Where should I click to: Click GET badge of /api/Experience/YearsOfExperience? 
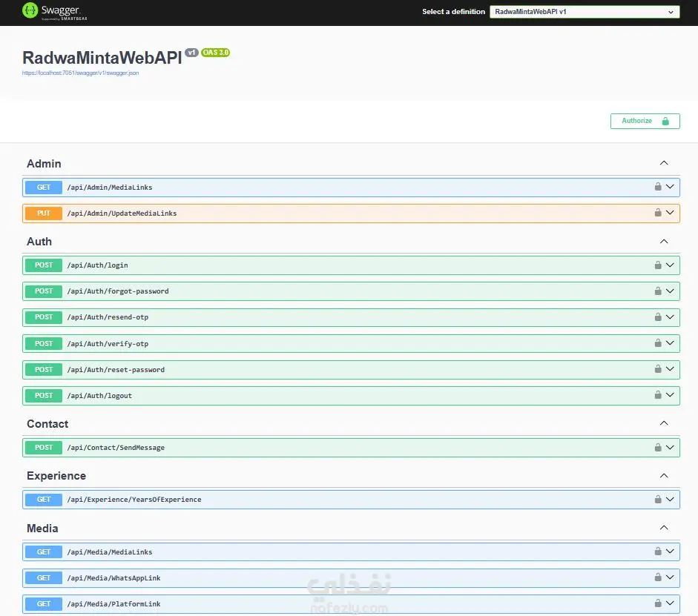click(x=44, y=500)
